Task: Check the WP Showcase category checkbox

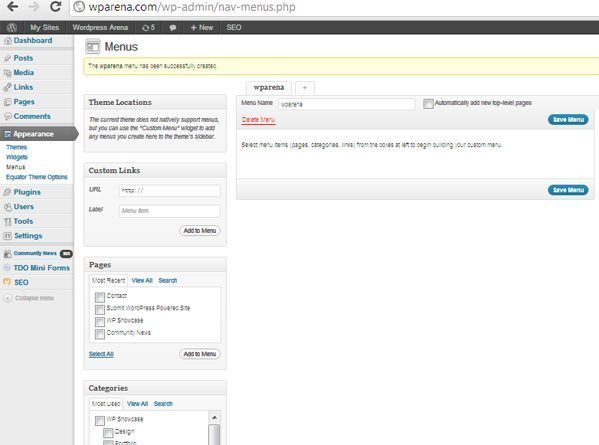Action: (x=100, y=421)
